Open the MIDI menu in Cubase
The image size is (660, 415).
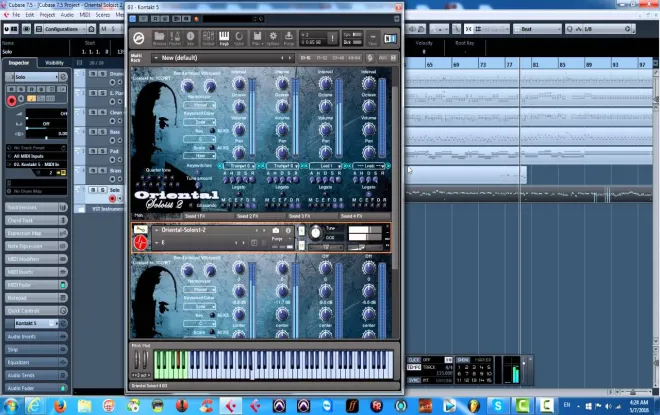(x=85, y=15)
